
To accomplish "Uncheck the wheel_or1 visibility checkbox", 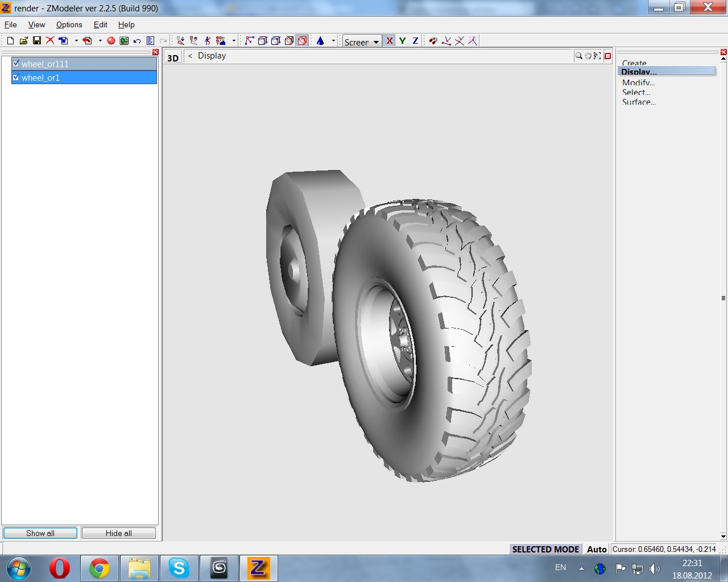I will coord(16,77).
